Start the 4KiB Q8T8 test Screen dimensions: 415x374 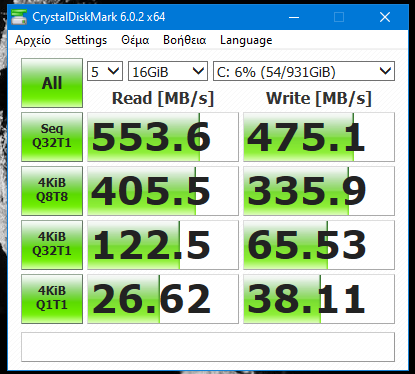[x=52, y=191]
